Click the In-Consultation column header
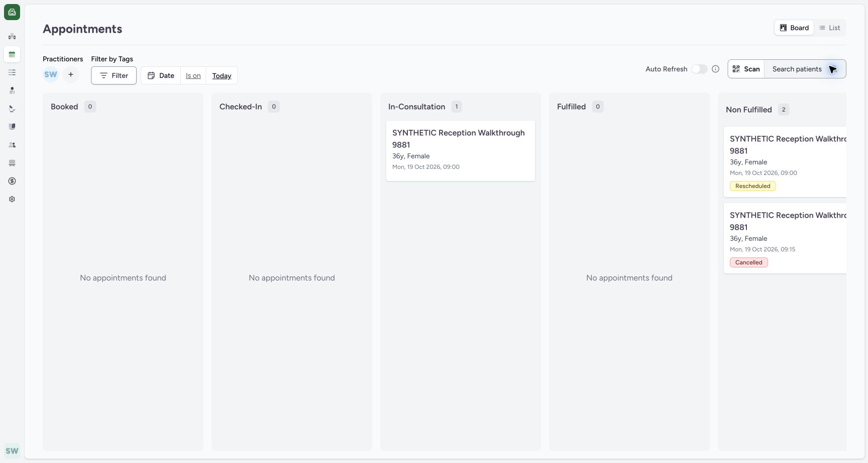Viewport: 868px width, 463px height. 416,107
